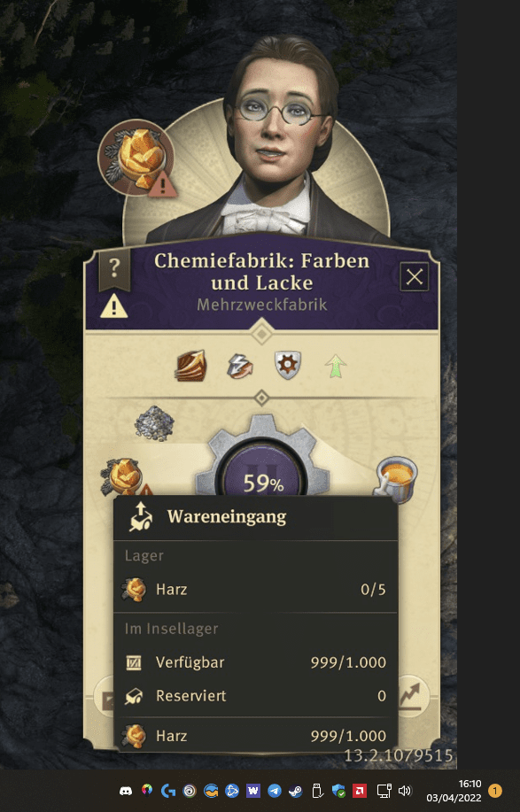
Task: Toggle production pause at 59% gear
Action: tap(262, 475)
